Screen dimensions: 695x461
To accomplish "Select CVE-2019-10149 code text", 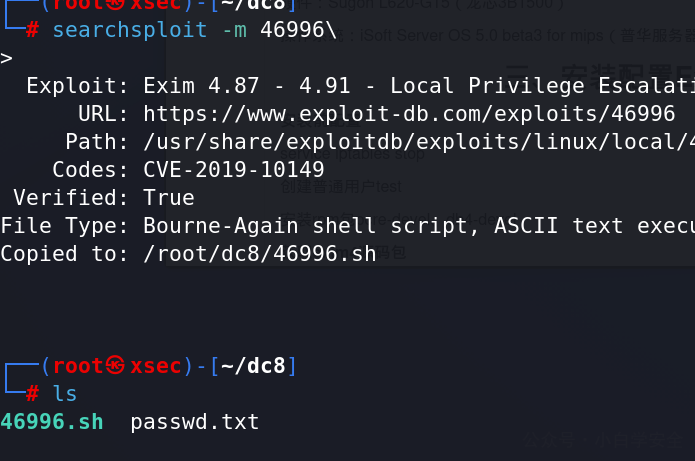I will [x=234, y=170].
